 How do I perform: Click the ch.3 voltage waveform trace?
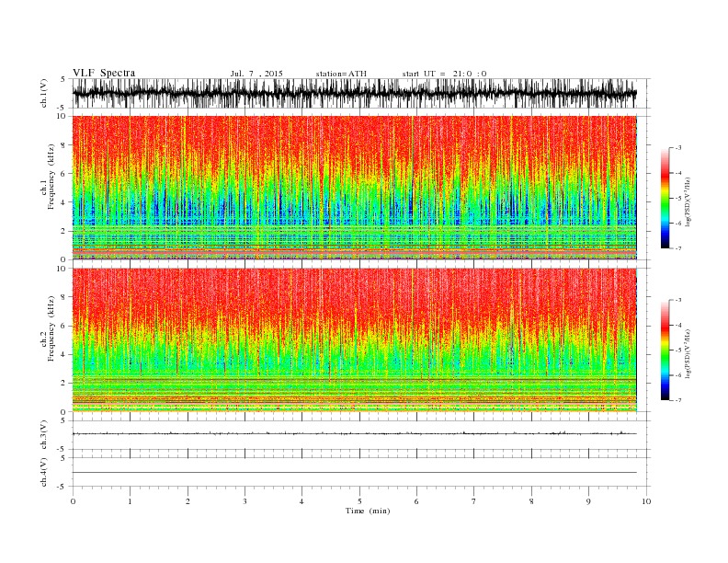click(354, 434)
